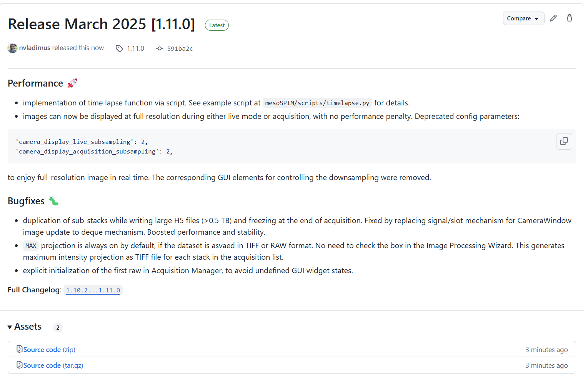This screenshot has width=588, height=377.
Task: Open the Compare dropdown
Action: [x=523, y=18]
